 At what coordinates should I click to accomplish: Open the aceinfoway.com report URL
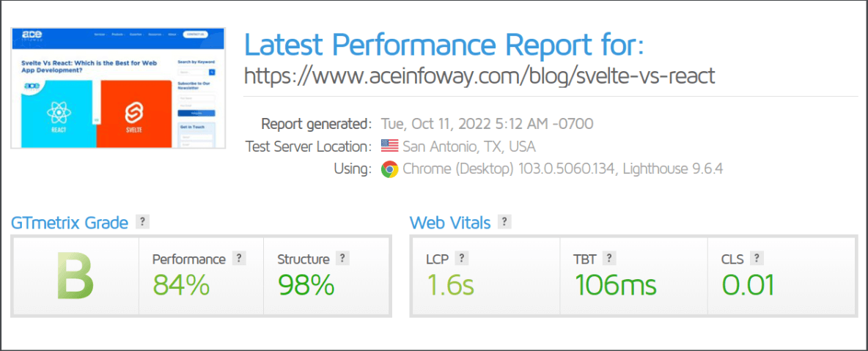[479, 76]
